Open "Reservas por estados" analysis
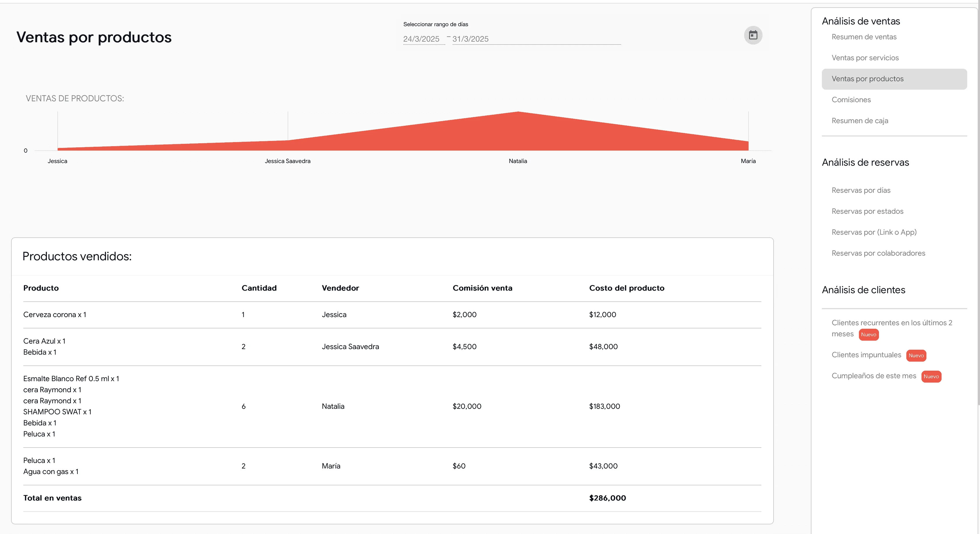Screen dimensions: 980x534 [867, 211]
